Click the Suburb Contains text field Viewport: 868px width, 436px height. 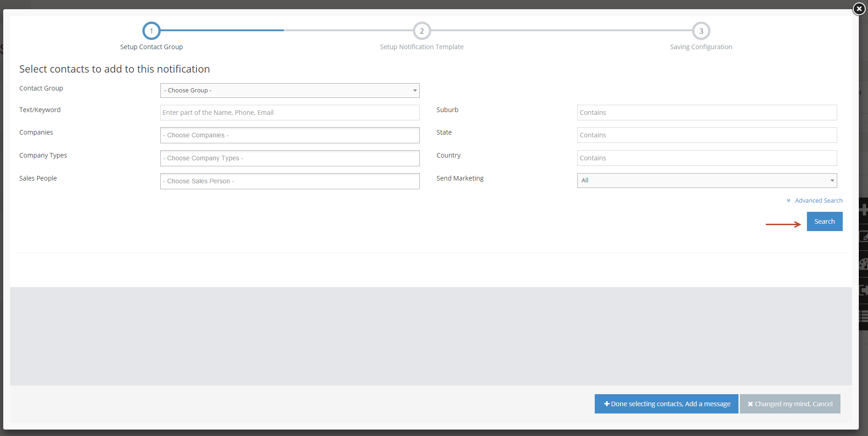click(x=707, y=113)
